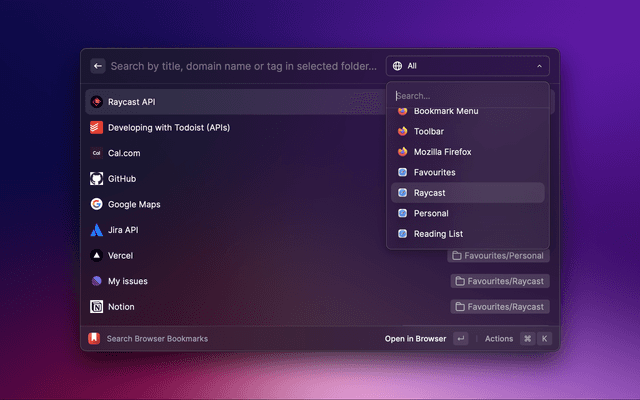
Task: Click the red Search Browser Bookmarks icon
Action: pyautogui.click(x=94, y=339)
